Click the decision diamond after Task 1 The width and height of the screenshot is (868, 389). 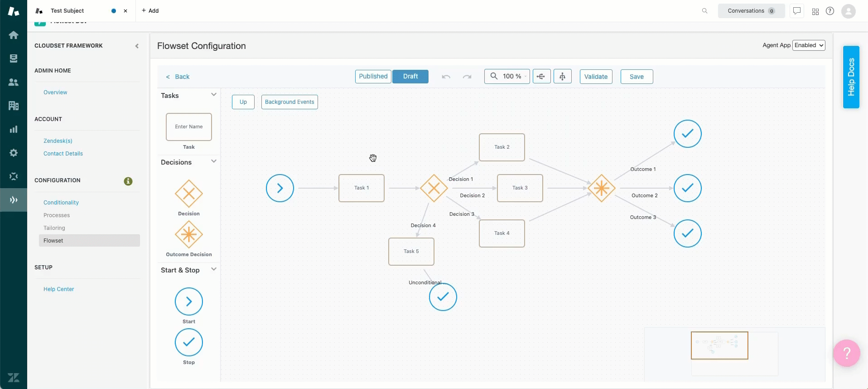point(434,188)
